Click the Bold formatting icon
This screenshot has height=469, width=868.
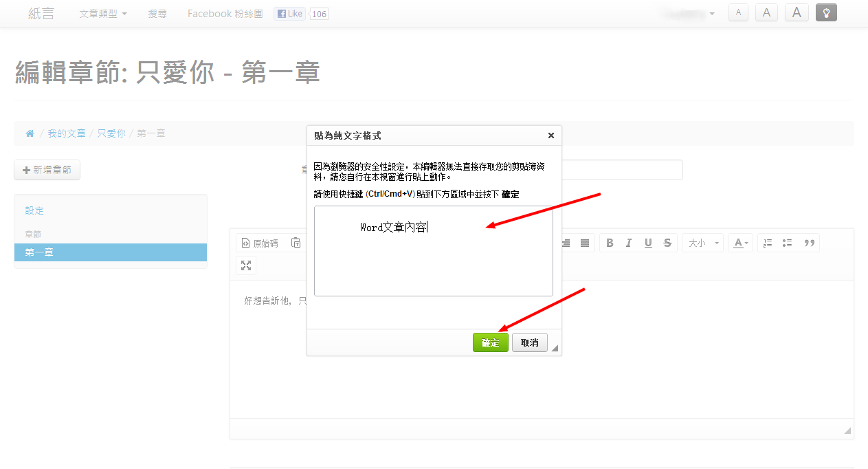coord(610,243)
